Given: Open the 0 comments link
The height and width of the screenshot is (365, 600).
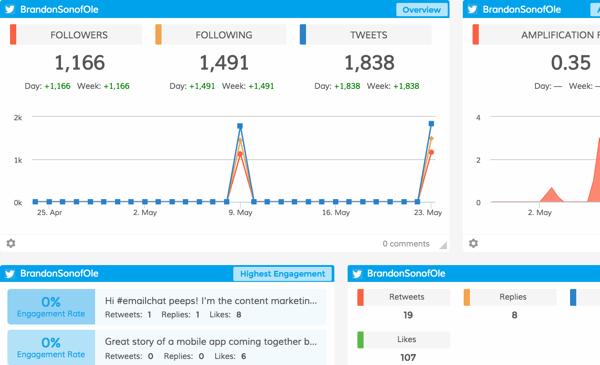Looking at the screenshot, I should click(406, 244).
